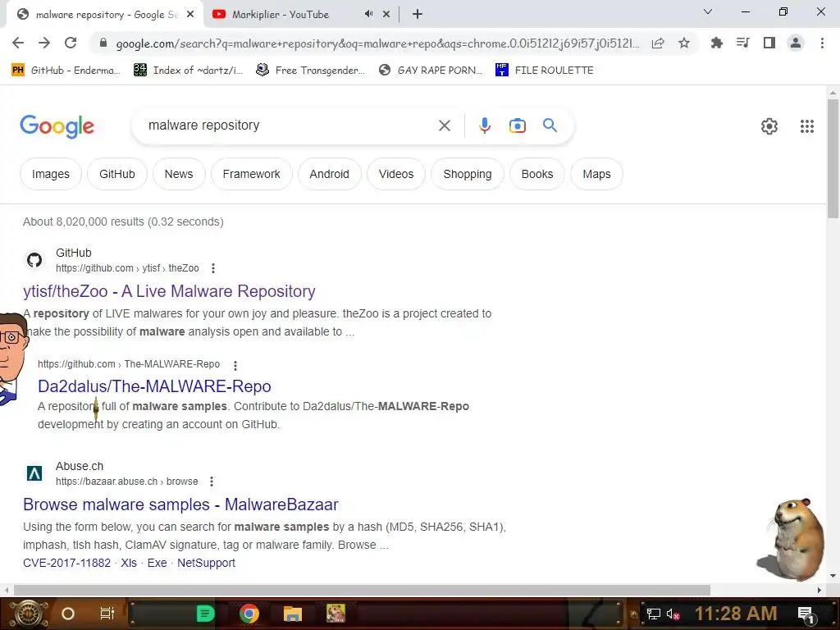Open the Index of ~dartz bookmark
The height and width of the screenshot is (630, 840).
tap(188, 71)
